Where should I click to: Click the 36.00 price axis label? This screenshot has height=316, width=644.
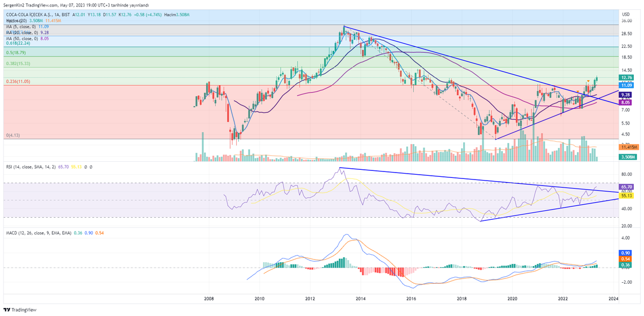626,21
